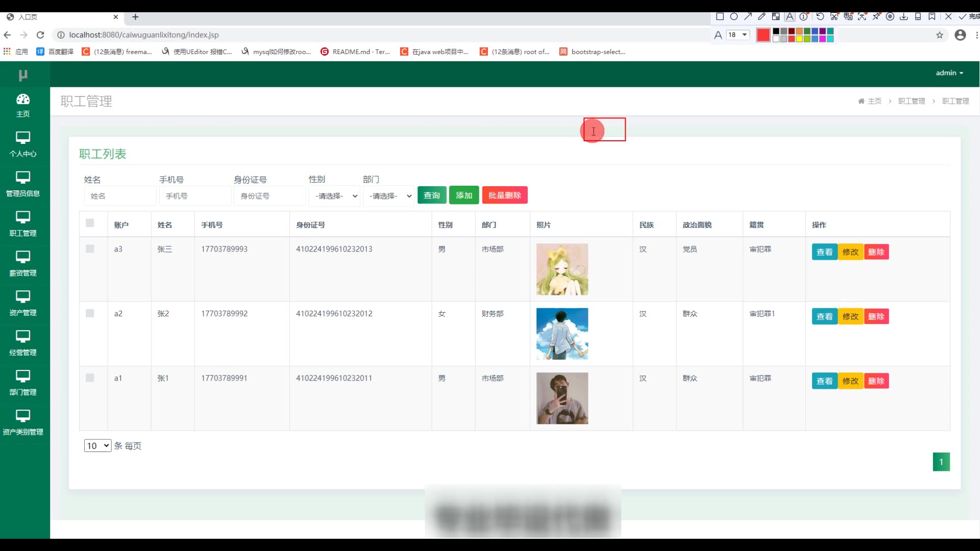The height and width of the screenshot is (551, 980).
Task: Choose the yellow color swatch
Action: click(x=799, y=39)
